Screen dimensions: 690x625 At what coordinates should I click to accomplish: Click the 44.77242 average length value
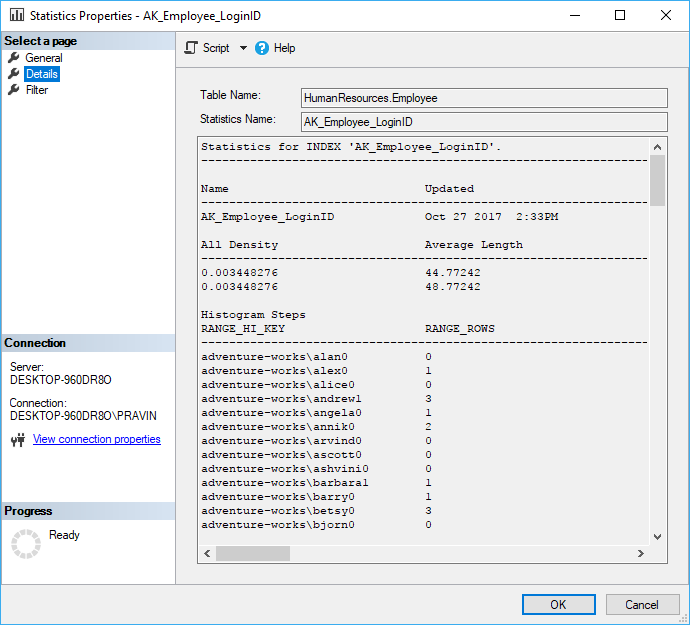point(453,273)
